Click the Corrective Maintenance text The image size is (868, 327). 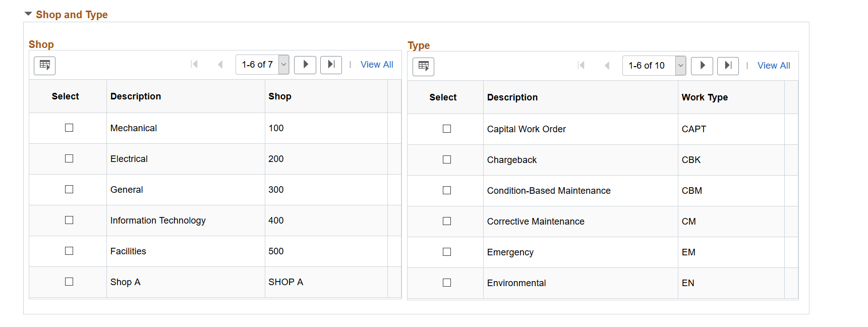pyautogui.click(x=536, y=222)
